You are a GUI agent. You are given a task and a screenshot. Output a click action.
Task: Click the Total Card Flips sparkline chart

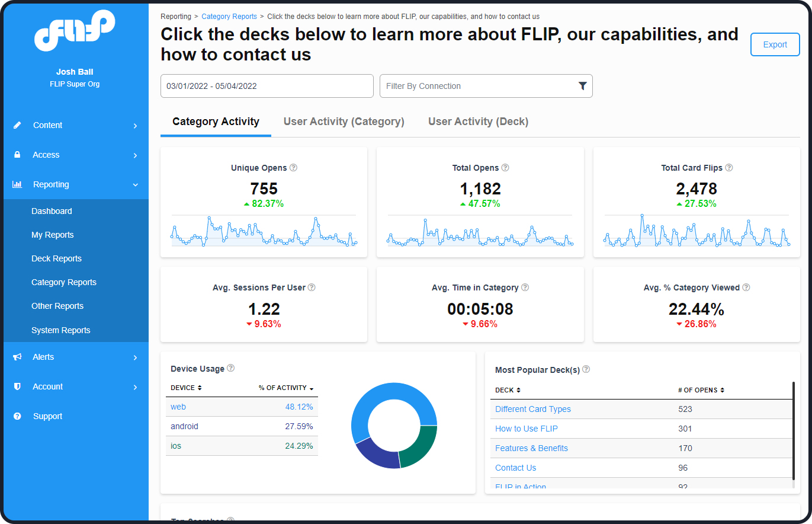[x=697, y=231]
